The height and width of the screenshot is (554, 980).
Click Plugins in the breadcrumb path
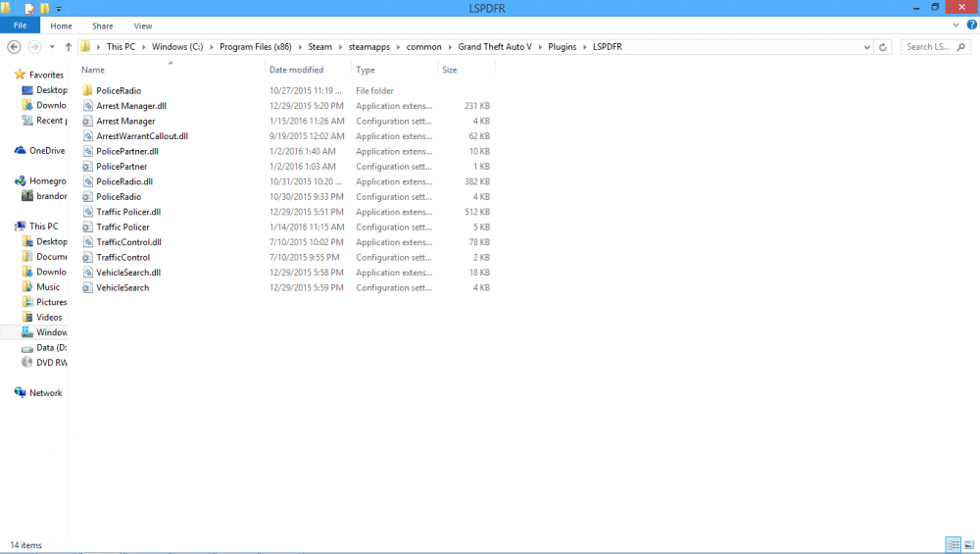click(563, 47)
